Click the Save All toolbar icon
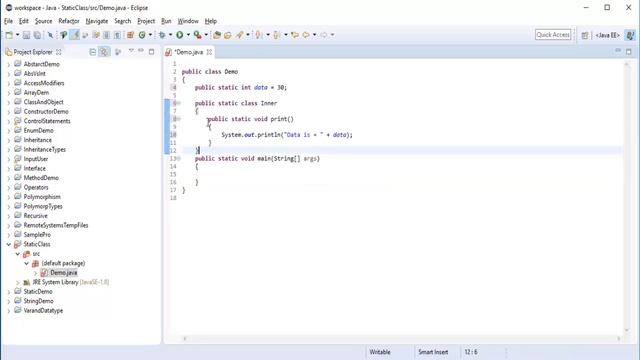The height and width of the screenshot is (360, 640). tap(37, 35)
